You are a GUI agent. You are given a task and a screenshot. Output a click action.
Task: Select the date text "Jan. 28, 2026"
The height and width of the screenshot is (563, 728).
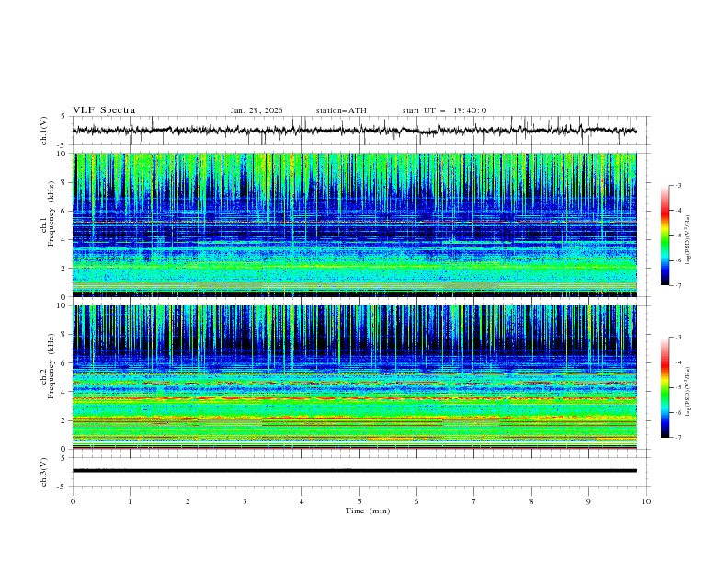[x=256, y=110]
